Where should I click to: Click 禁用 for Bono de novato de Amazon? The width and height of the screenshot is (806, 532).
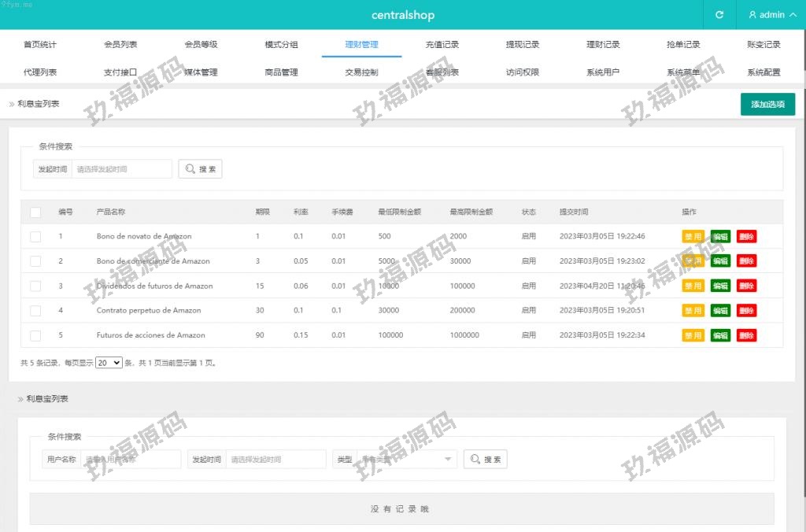click(693, 236)
